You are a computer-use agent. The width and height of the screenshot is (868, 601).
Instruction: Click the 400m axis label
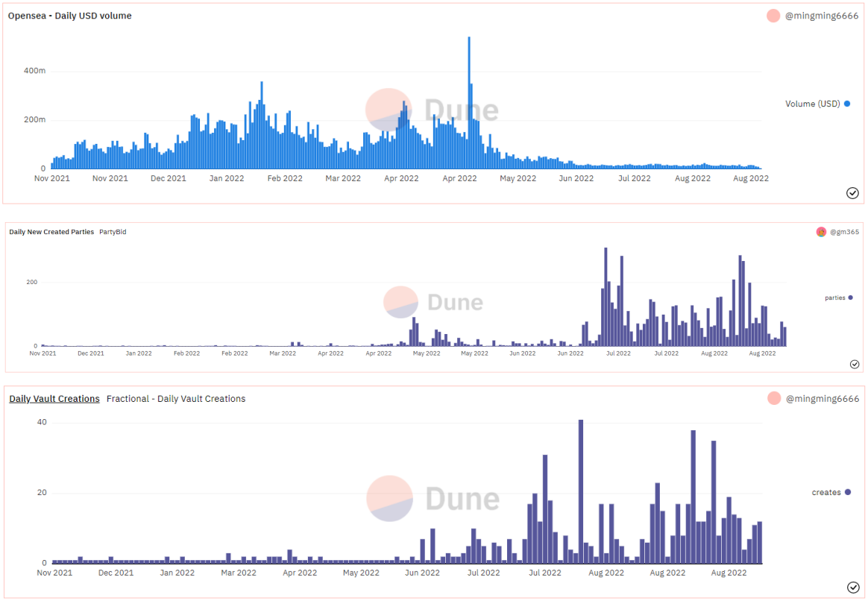click(x=35, y=71)
